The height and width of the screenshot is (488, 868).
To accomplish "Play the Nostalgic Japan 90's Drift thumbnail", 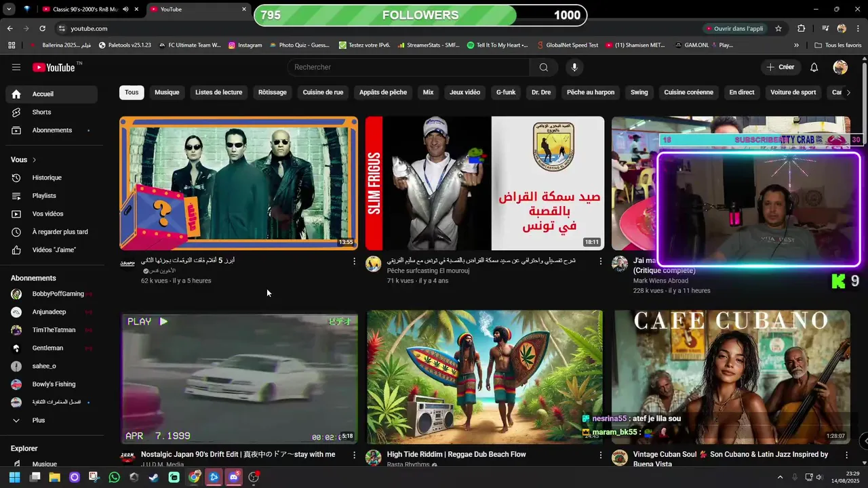I will tap(239, 377).
